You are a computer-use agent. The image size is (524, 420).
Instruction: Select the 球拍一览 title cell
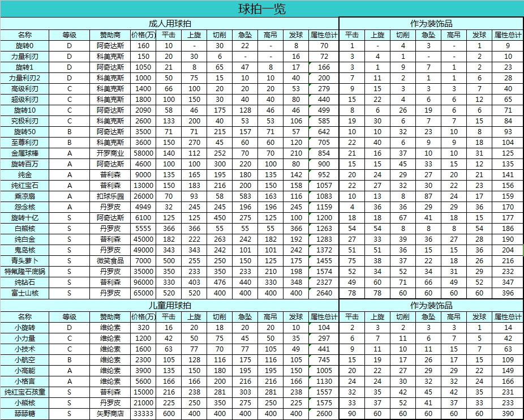(x=262, y=8)
